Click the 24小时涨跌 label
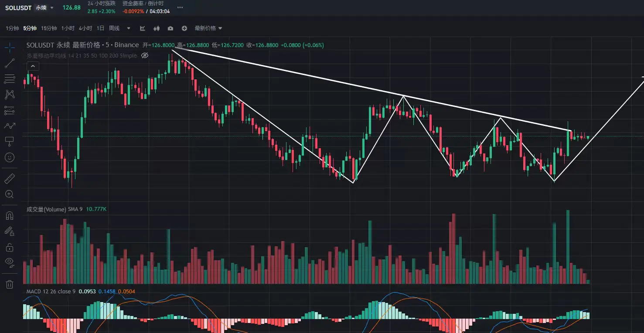The image size is (644, 333). click(x=102, y=3)
